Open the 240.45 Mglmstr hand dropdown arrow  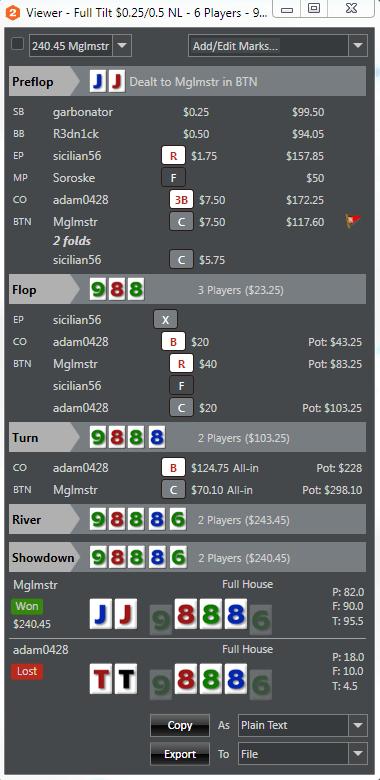122,46
